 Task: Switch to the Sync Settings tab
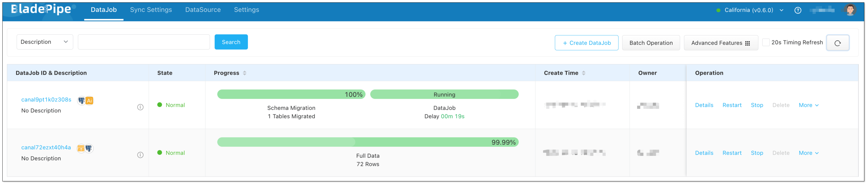click(151, 10)
